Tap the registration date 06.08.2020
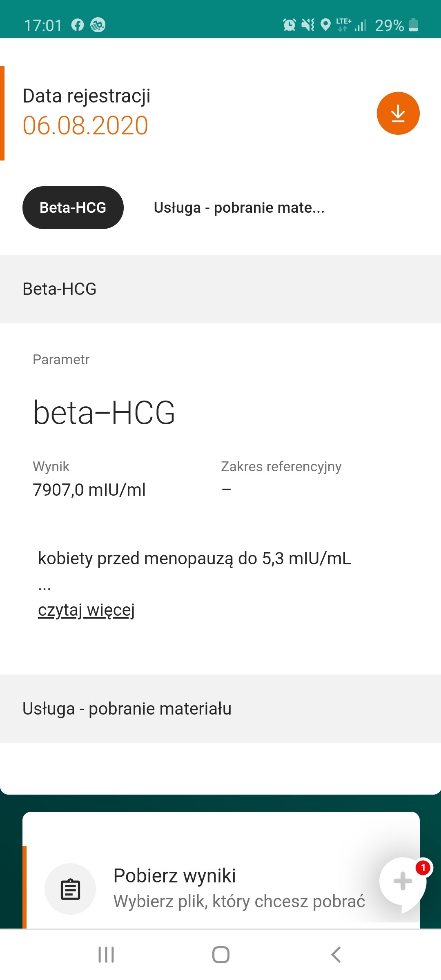This screenshot has height=980, width=441. [85, 125]
